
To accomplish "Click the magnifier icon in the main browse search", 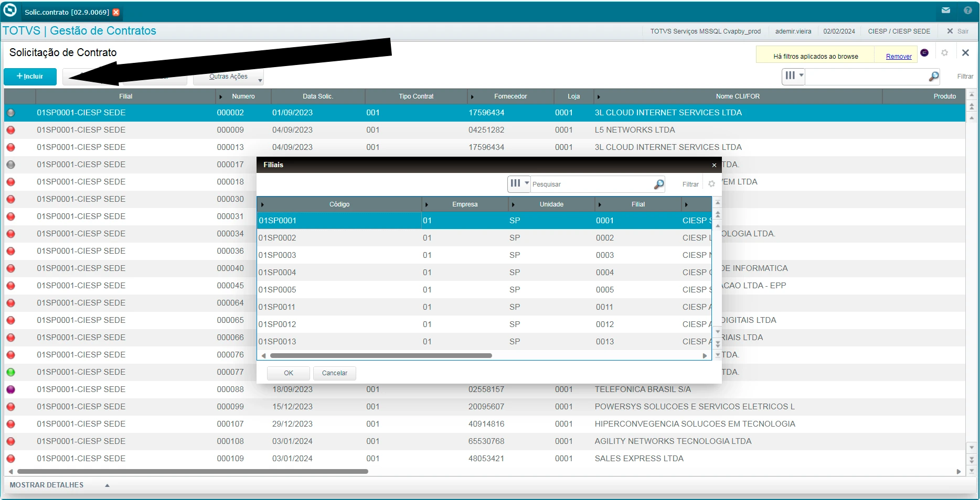I will [x=933, y=77].
